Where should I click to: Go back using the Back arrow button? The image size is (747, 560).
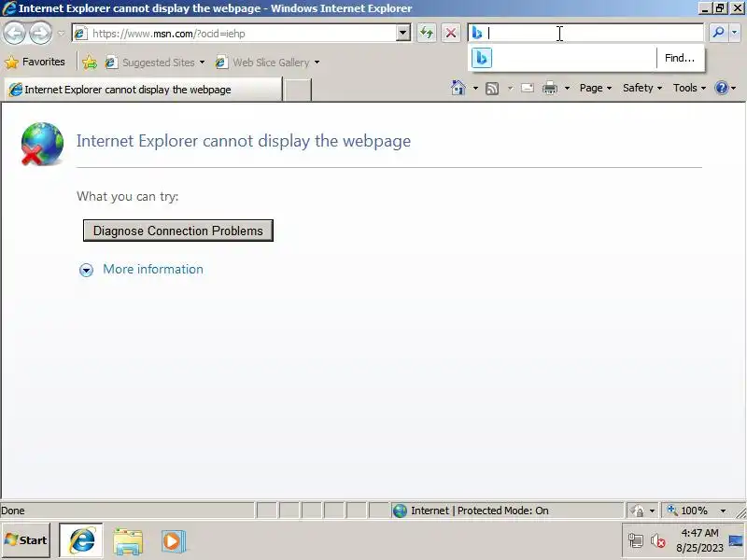click(x=14, y=34)
